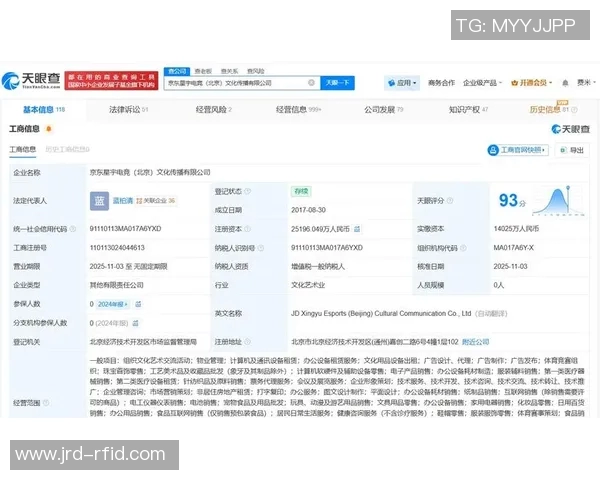Click chart icon in 分支机构参保人数 row

[135, 323]
